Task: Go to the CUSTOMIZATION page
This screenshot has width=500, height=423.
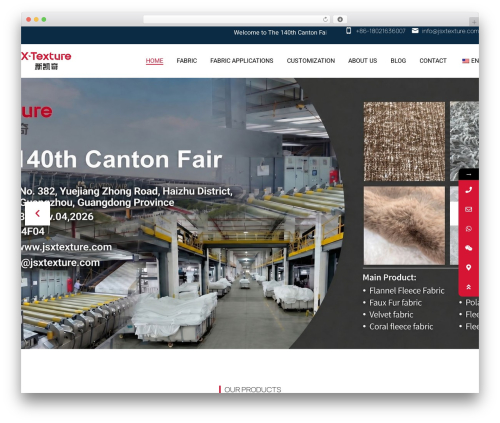Action: [311, 61]
